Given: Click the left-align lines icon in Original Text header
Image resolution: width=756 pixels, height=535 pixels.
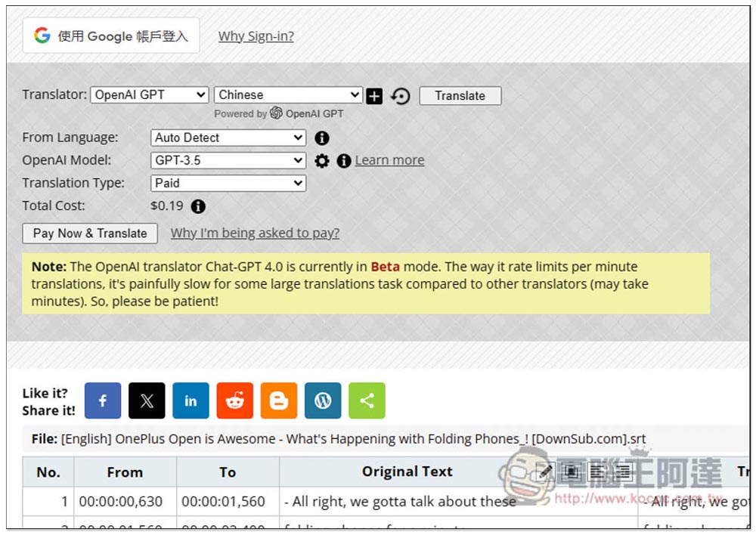Looking at the screenshot, I should click(597, 471).
